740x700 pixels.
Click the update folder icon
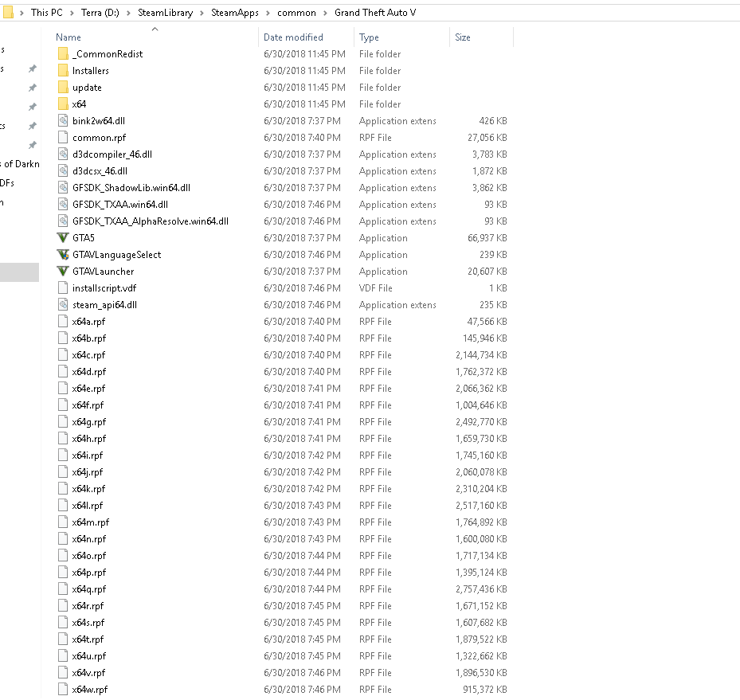pyautogui.click(x=63, y=88)
